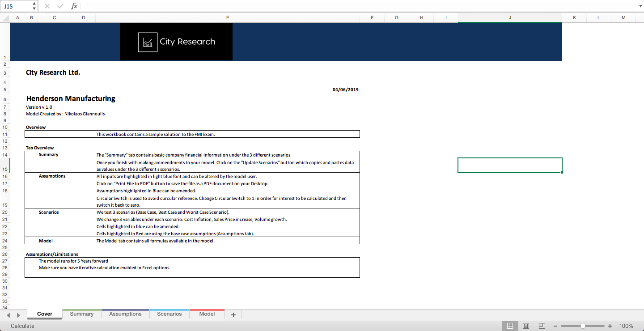Select row 6 header

[x=5, y=99]
